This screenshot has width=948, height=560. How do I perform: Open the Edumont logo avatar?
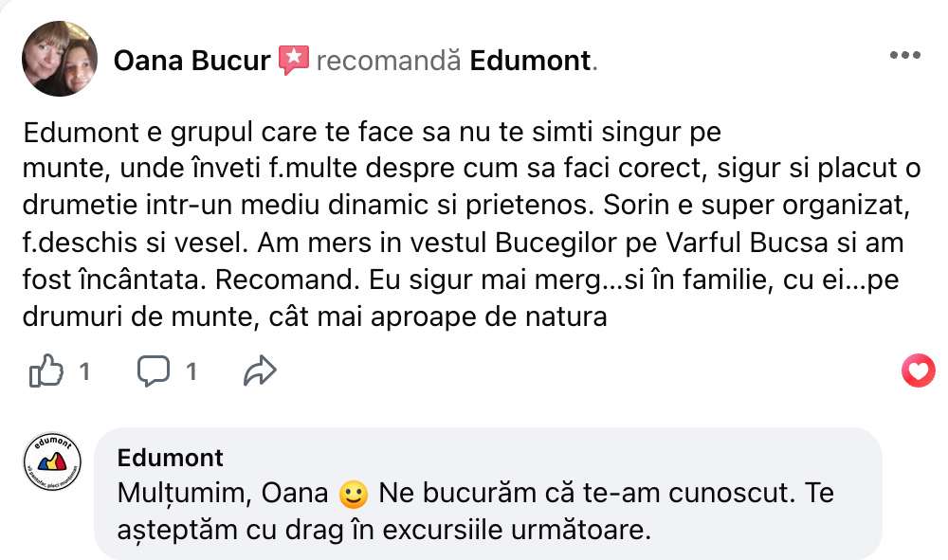pos(52,462)
